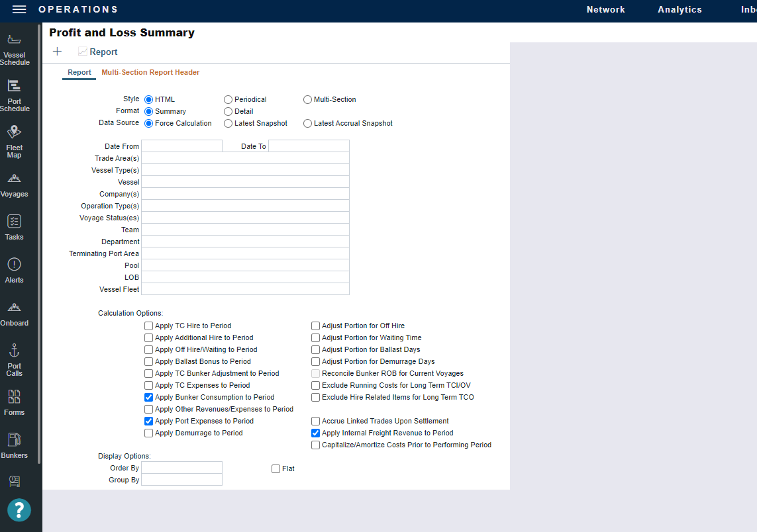757x532 pixels.
Task: Open Port Calls anchor icon
Action: 15,359
